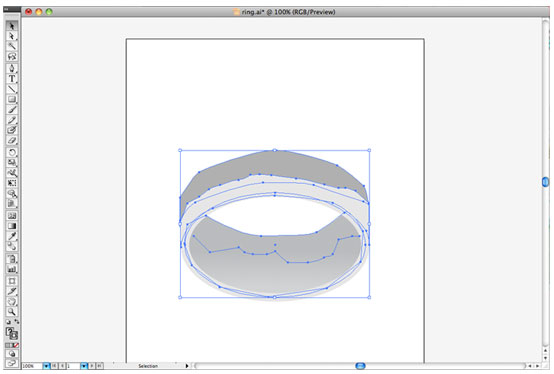This screenshot has width=554, height=374.
Task: Activate the Lasso tool
Action: [12, 57]
